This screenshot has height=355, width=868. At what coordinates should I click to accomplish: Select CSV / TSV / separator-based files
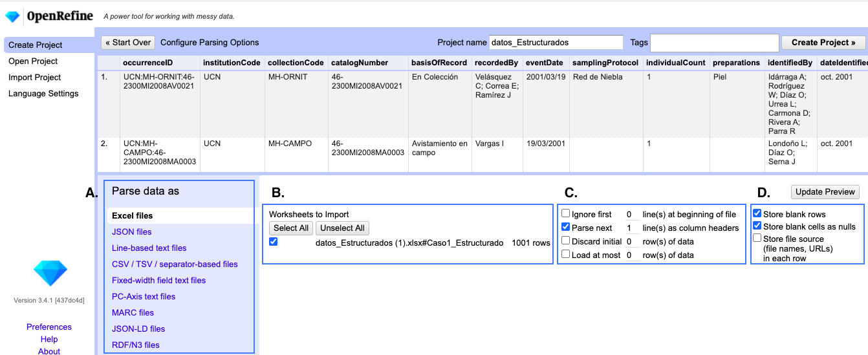[x=175, y=264]
